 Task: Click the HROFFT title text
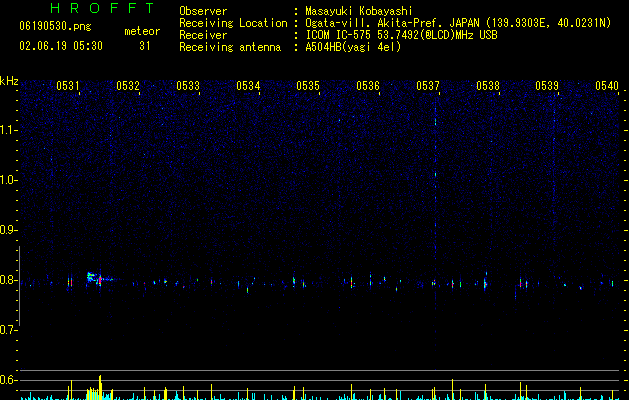pyautogui.click(x=102, y=8)
